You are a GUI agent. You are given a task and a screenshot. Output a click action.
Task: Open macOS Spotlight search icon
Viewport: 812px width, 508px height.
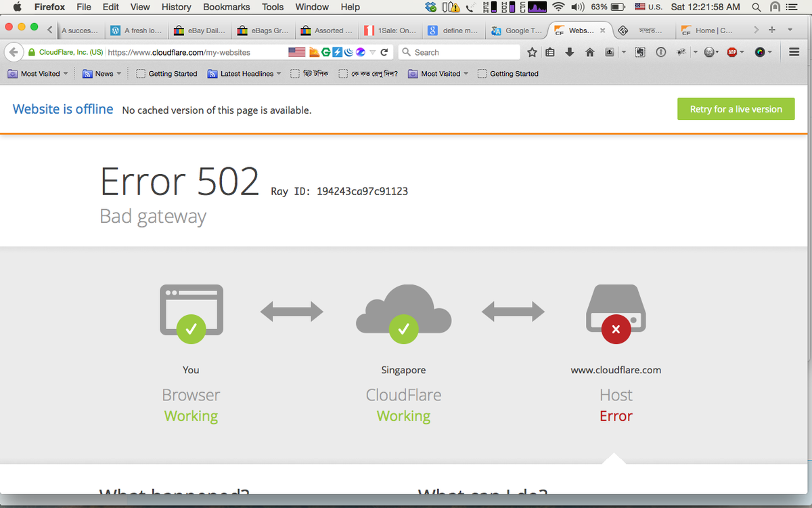(x=756, y=7)
